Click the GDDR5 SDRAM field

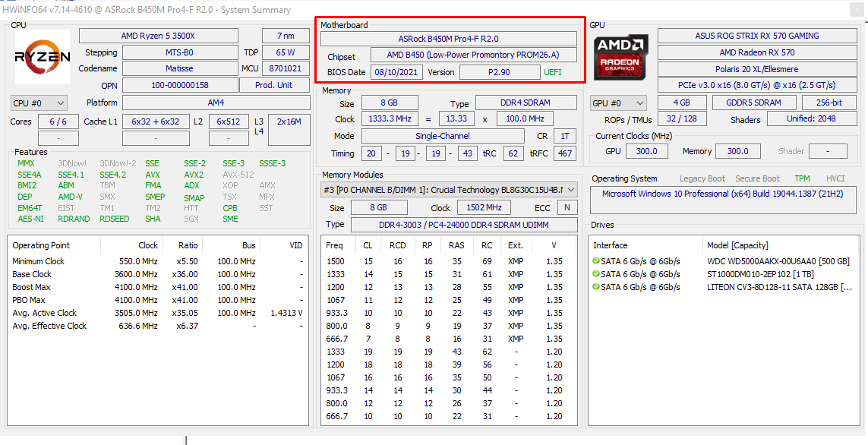[755, 103]
